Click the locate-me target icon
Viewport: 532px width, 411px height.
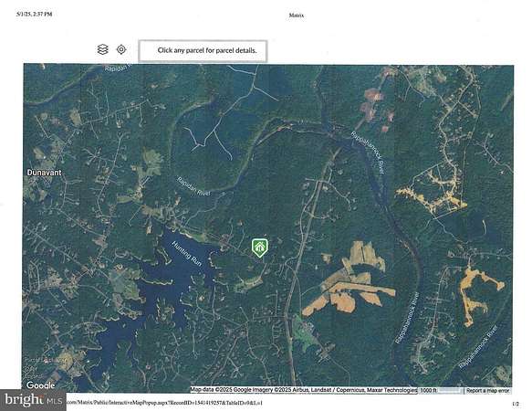[121, 49]
